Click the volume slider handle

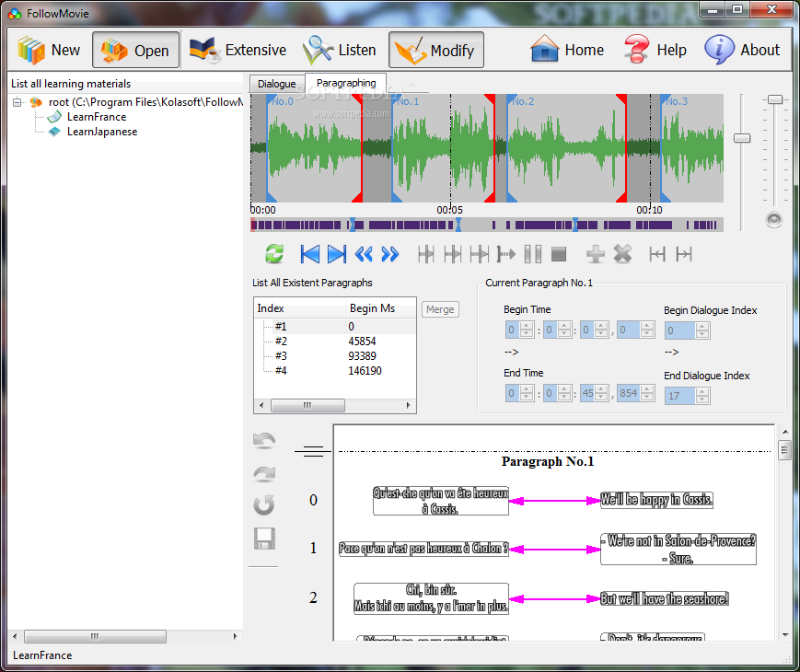click(x=775, y=99)
